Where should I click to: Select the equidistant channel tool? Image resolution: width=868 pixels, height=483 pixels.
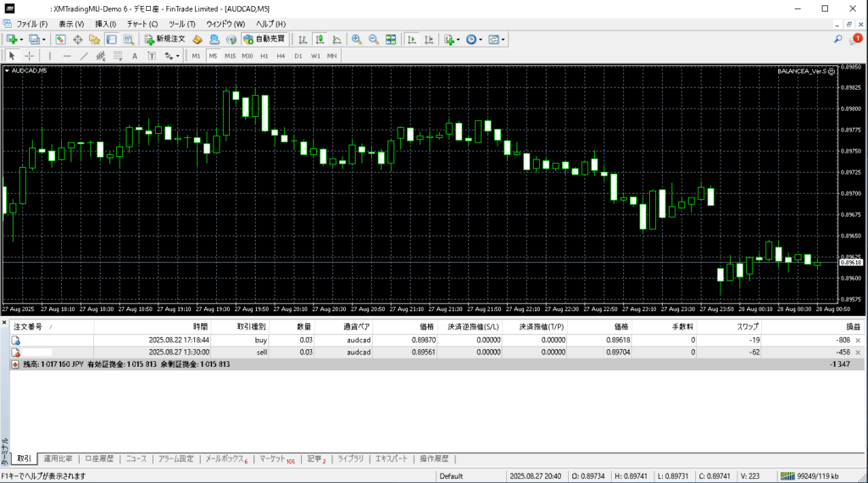pos(101,56)
